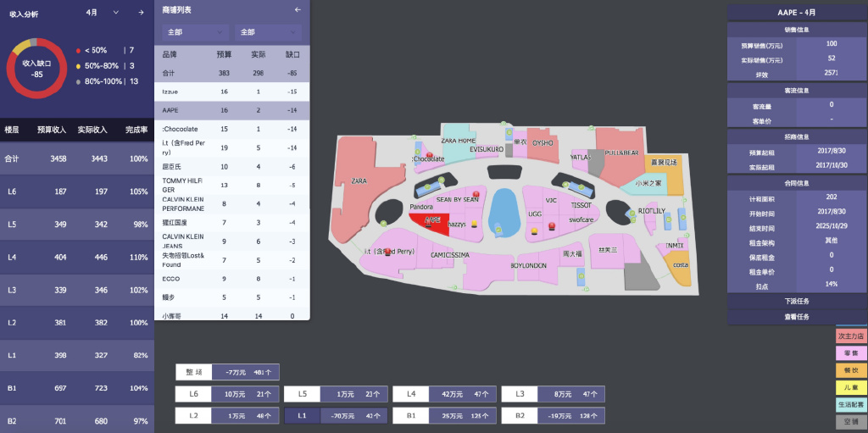Screen dimensions: 868x433
Task: Click the BOYLONDON store on the map
Action: tap(528, 266)
